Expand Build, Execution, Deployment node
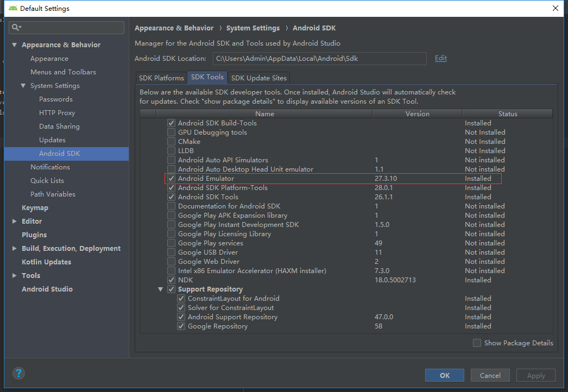 pos(15,249)
